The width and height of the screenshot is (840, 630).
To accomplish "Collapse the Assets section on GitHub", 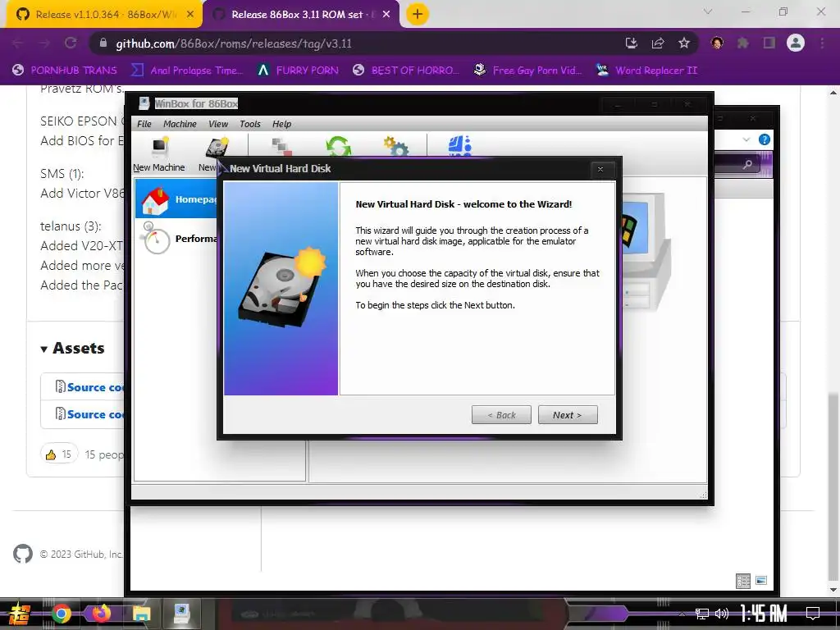I will pyautogui.click(x=72, y=348).
